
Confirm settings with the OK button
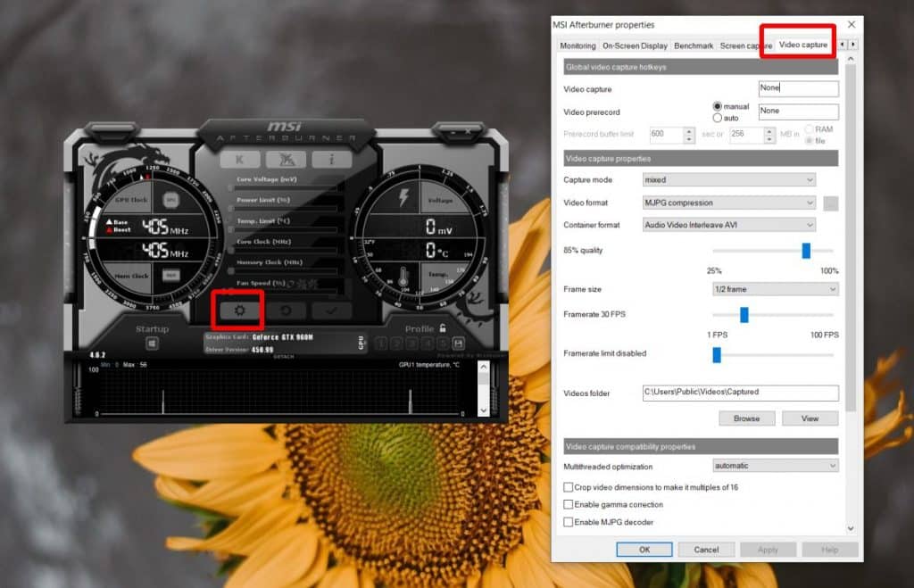pos(644,549)
